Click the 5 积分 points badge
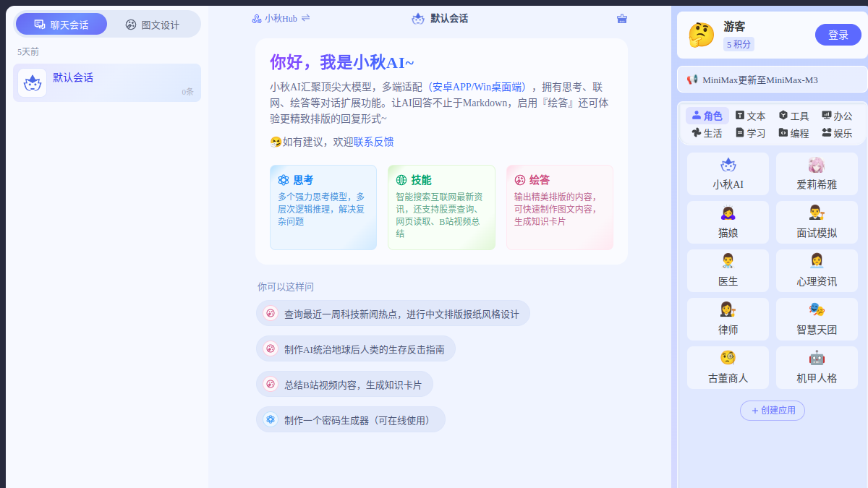 [x=739, y=44]
